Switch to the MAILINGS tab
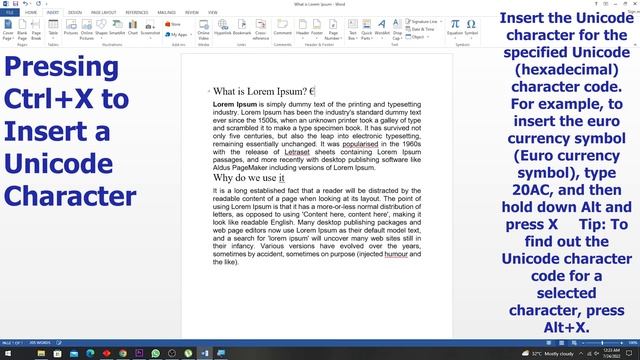Screen dimensions: 640x360 tap(167, 13)
